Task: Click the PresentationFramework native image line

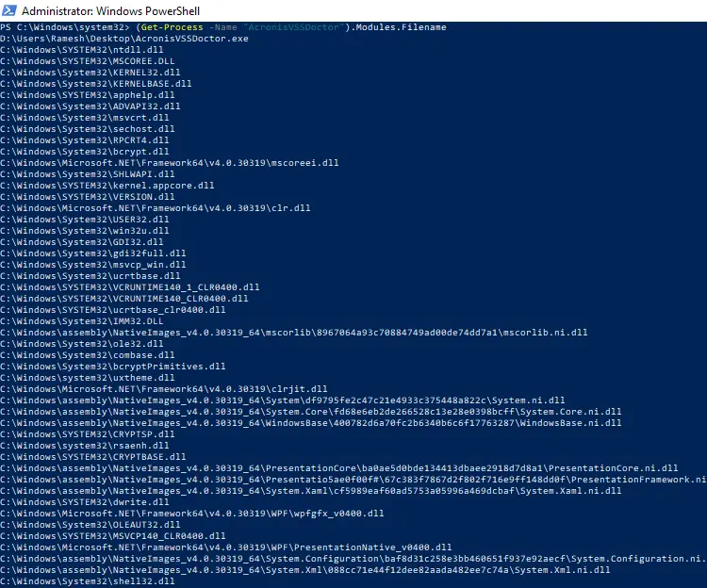Action: click(x=353, y=480)
